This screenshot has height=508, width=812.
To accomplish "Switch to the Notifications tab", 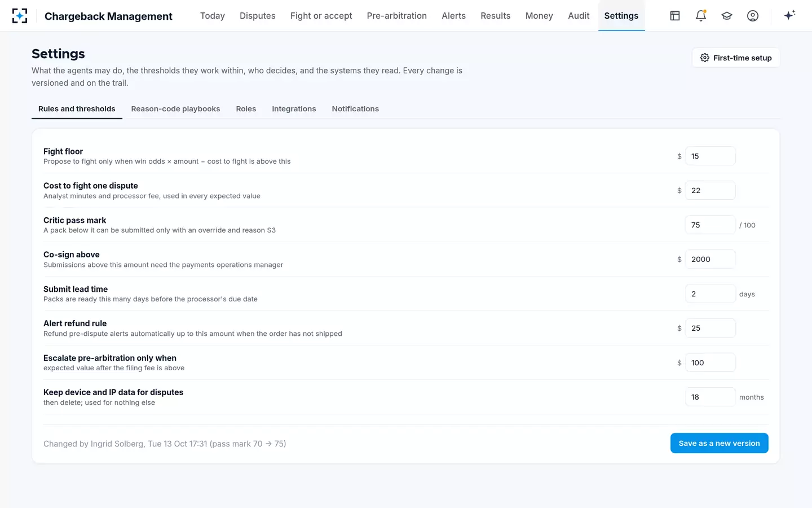I will tap(355, 109).
